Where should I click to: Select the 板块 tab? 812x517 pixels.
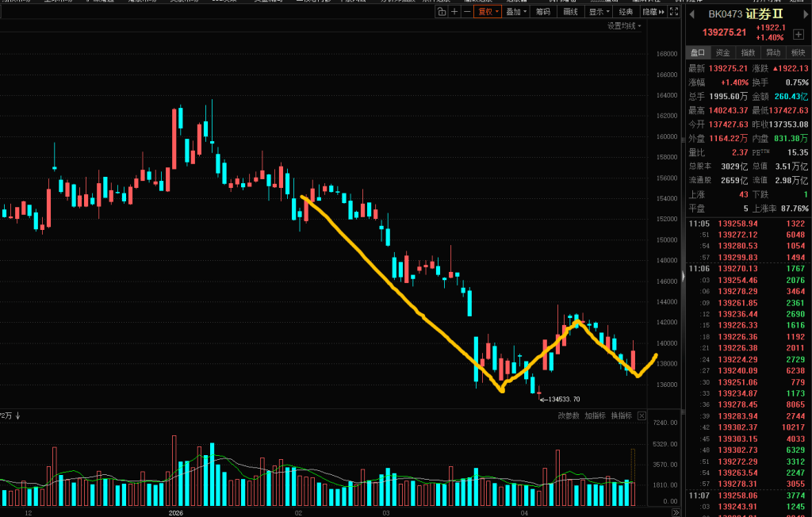point(797,52)
